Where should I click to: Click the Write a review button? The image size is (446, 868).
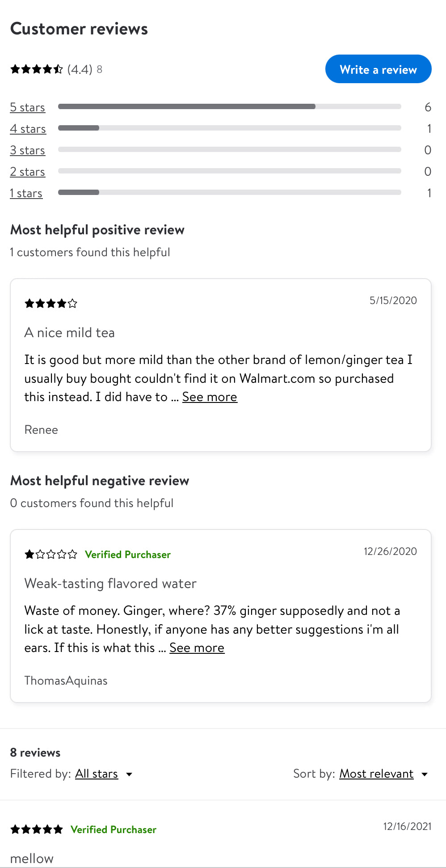pyautogui.click(x=378, y=69)
